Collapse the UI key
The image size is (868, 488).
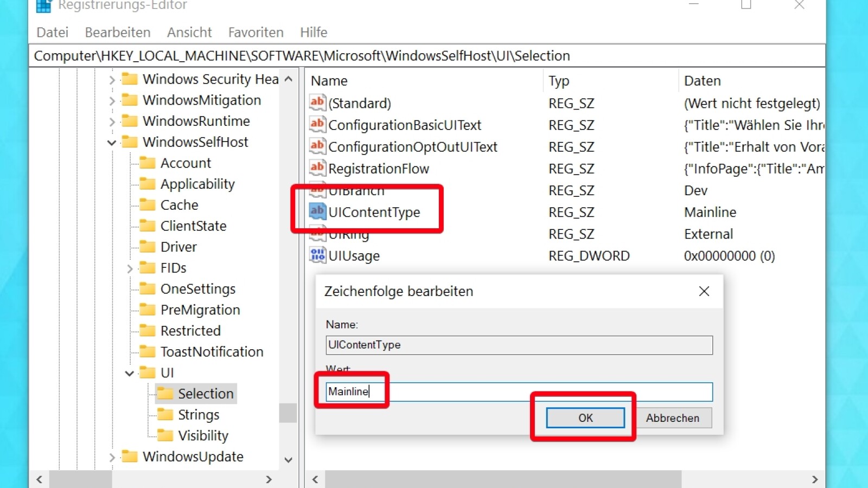[130, 373]
